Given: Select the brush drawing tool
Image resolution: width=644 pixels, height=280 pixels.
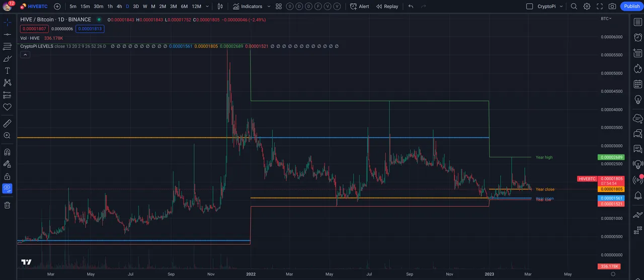Looking at the screenshot, I should (7, 59).
